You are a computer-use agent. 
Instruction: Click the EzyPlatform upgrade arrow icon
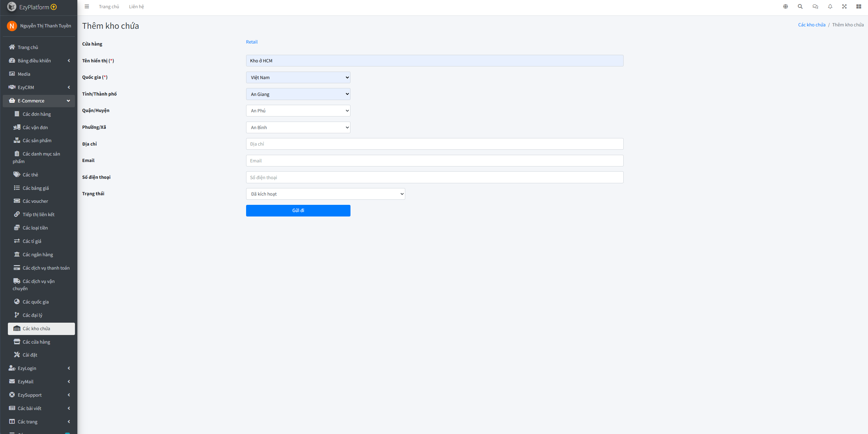point(54,7)
